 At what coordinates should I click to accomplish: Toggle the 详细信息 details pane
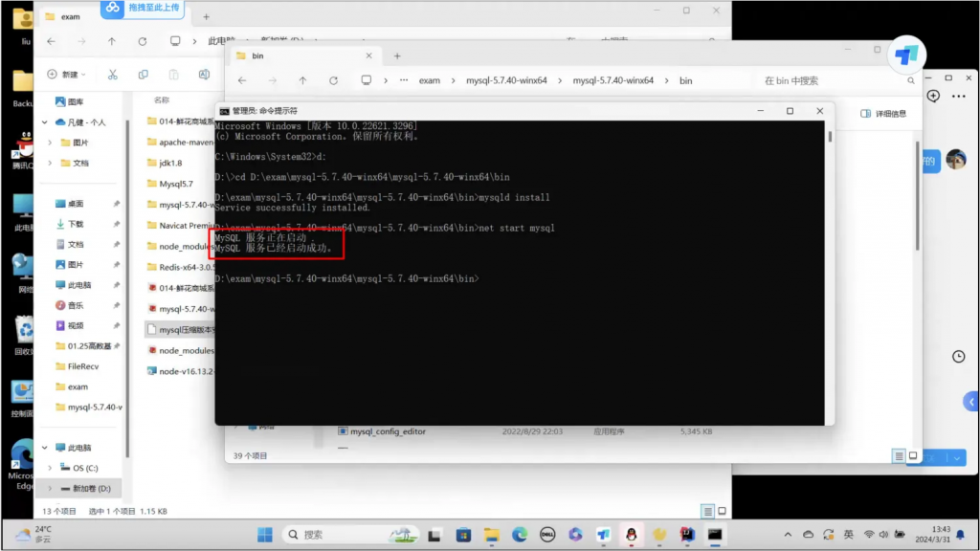click(x=883, y=114)
